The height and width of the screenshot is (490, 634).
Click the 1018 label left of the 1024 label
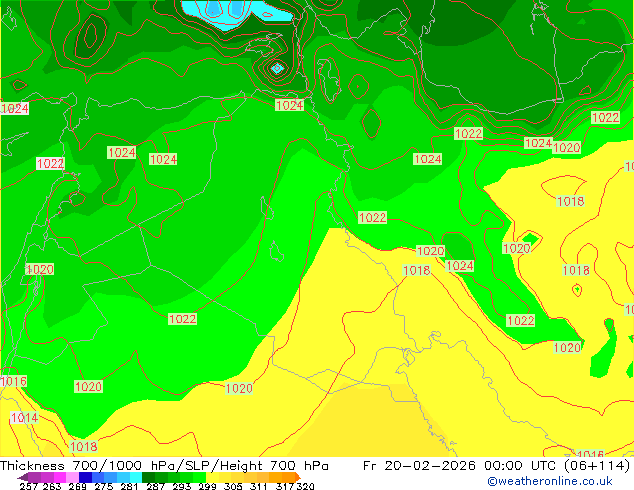[417, 270]
